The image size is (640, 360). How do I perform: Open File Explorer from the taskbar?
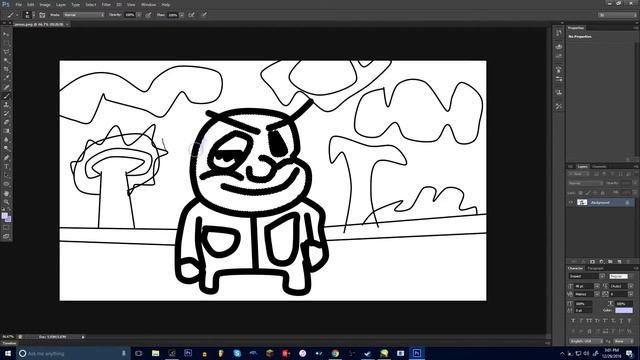coord(156,353)
